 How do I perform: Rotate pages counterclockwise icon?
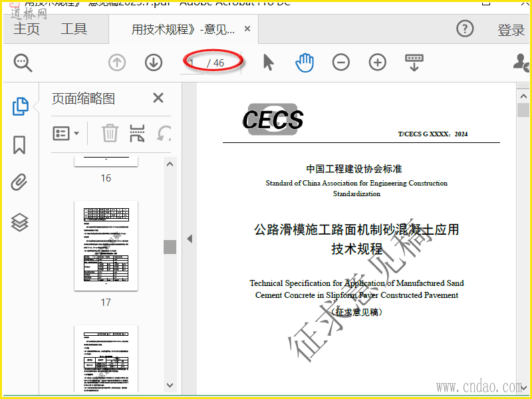(x=164, y=133)
